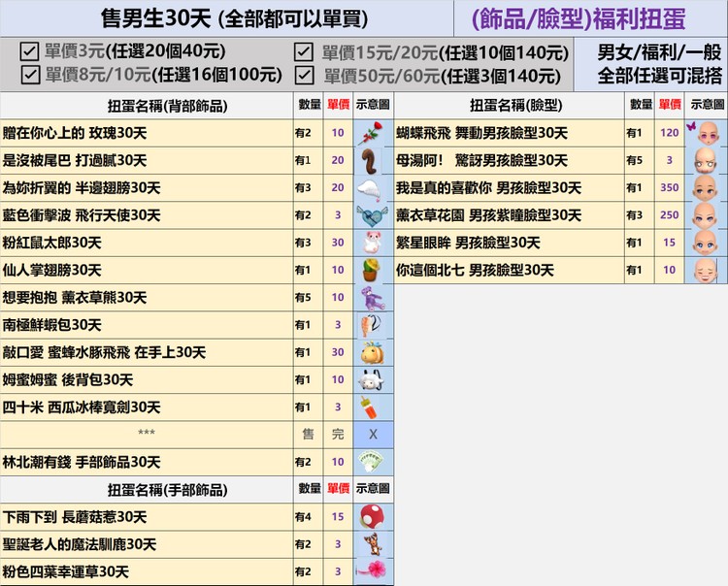Select 姆蜜姆蜜 後背包30天 row name

68,380
